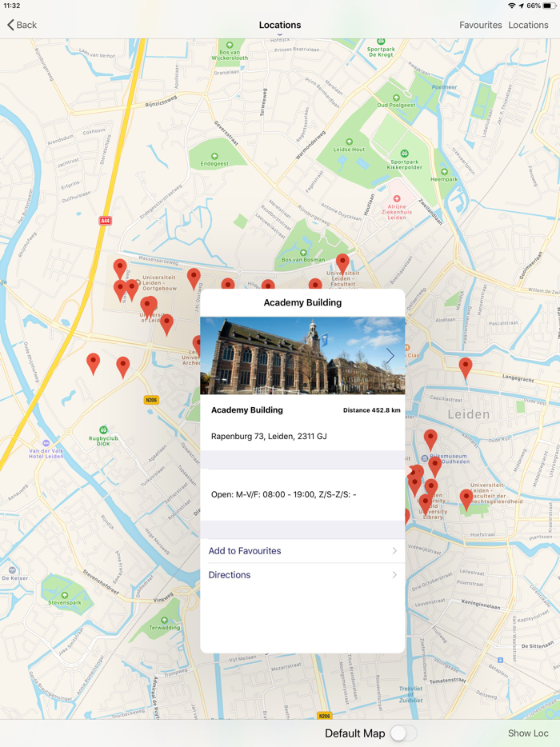Tap the Van der Valk Hotel icon
This screenshot has width=560, height=747.
coord(46,443)
